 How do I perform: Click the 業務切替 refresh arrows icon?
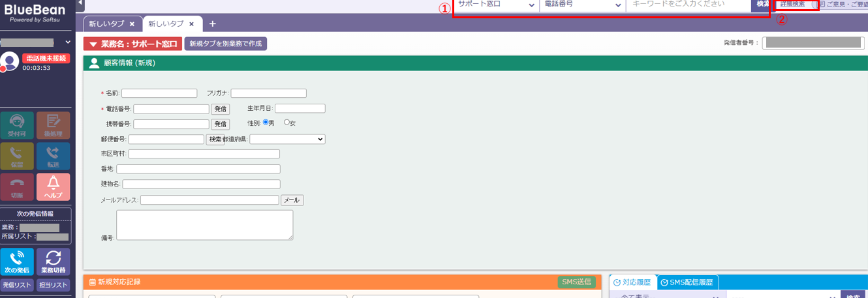[53, 261]
